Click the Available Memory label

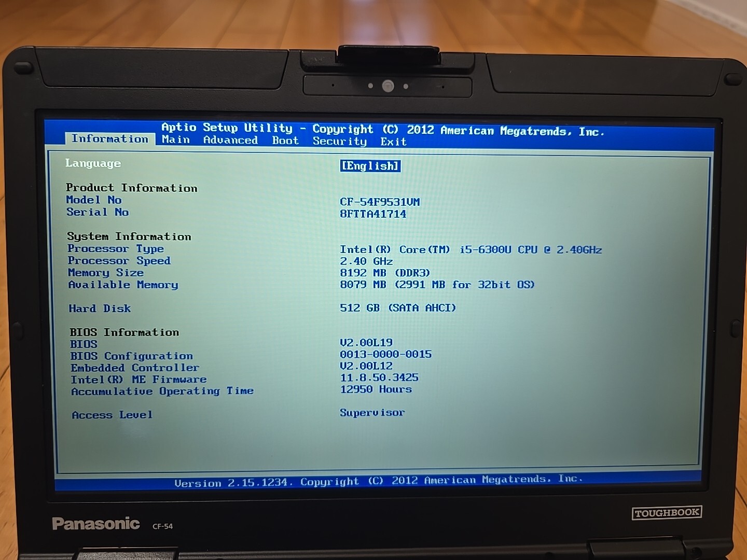pos(123,284)
